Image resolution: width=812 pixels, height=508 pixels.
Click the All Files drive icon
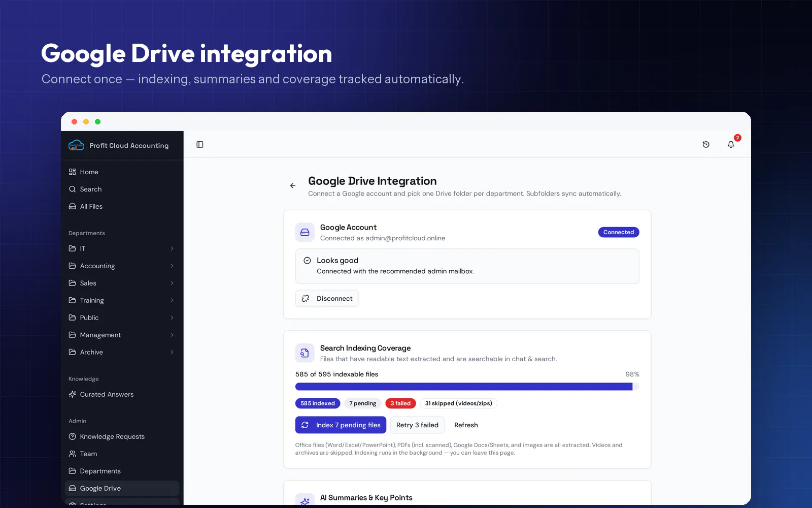(73, 207)
